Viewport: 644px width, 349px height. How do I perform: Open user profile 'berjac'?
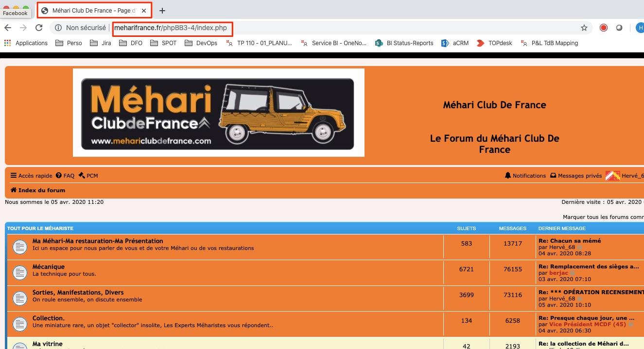558,273
